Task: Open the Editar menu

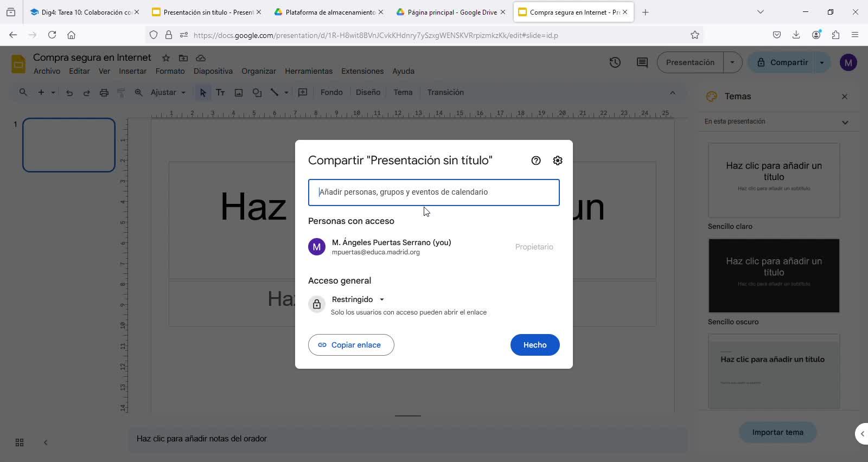Action: coord(79,71)
